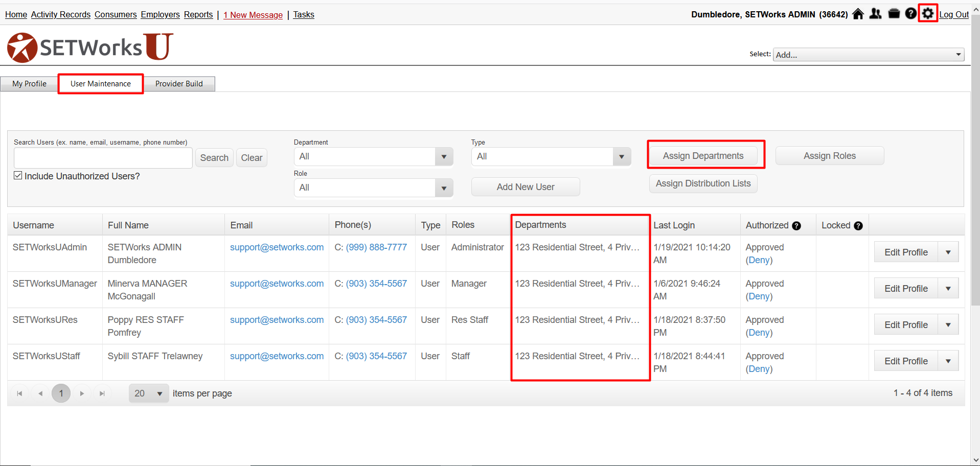Click Deny link for SETWorksUAdmin
Screen dimensions: 980x466
point(759,260)
